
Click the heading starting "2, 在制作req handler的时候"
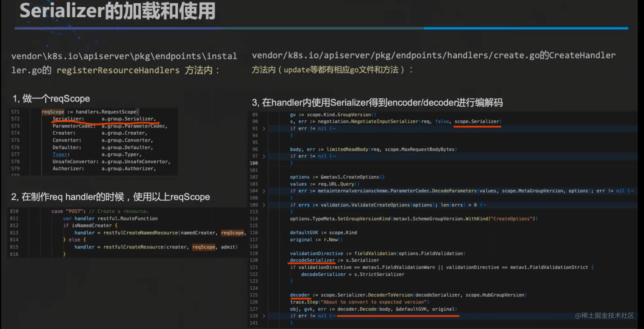[x=111, y=197]
